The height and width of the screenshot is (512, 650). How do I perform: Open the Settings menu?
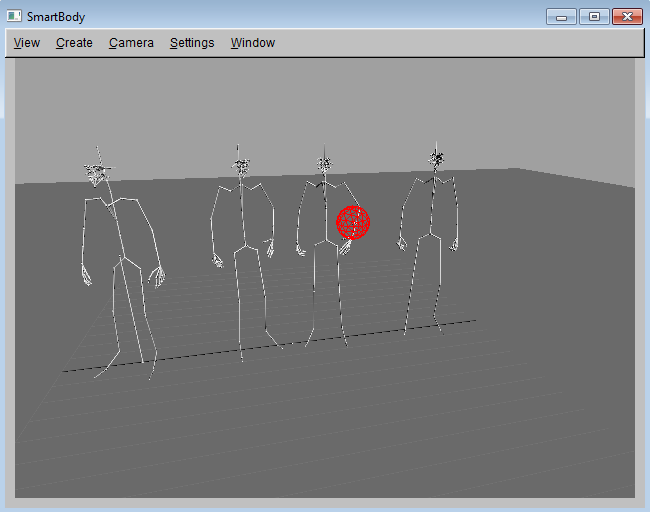pos(192,43)
